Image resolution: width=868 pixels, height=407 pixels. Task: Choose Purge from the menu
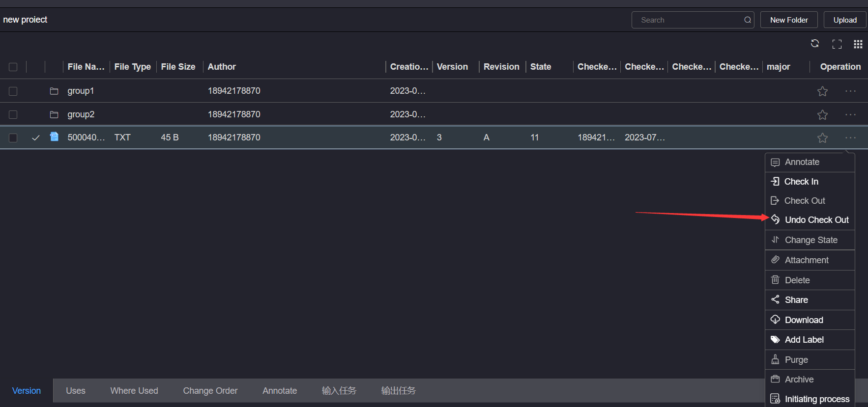tap(810, 360)
